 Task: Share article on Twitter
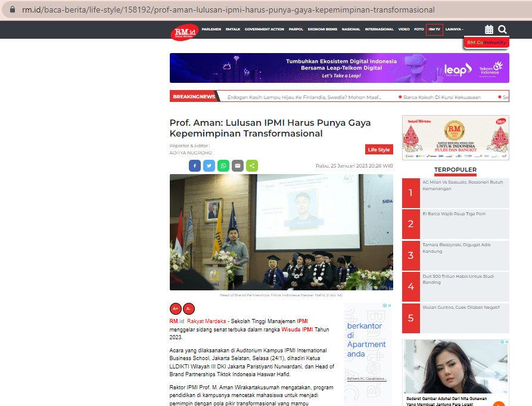[209, 166]
